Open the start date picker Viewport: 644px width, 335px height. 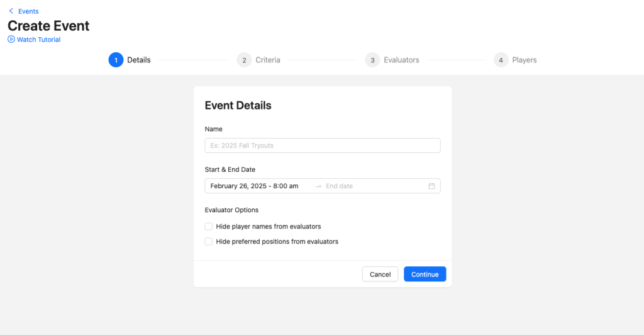tap(254, 186)
